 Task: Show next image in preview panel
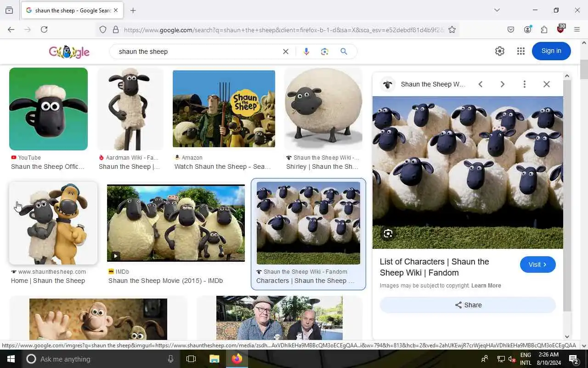click(503, 84)
